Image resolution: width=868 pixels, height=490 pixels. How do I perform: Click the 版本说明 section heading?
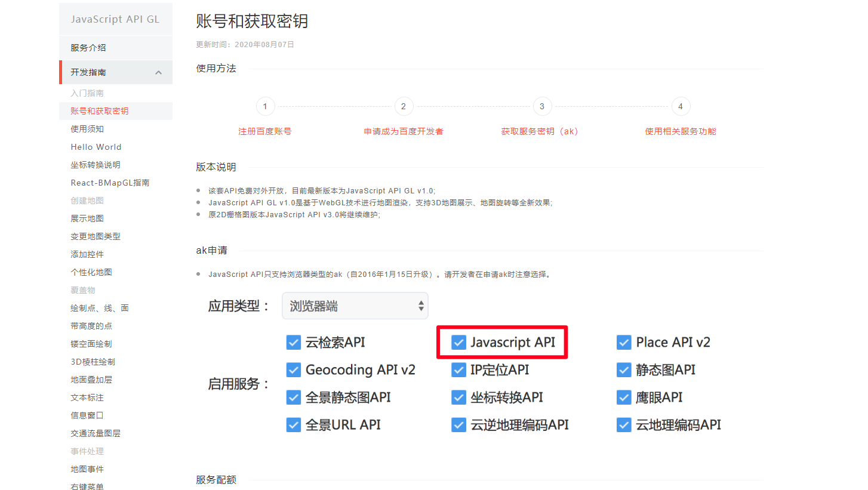point(216,167)
